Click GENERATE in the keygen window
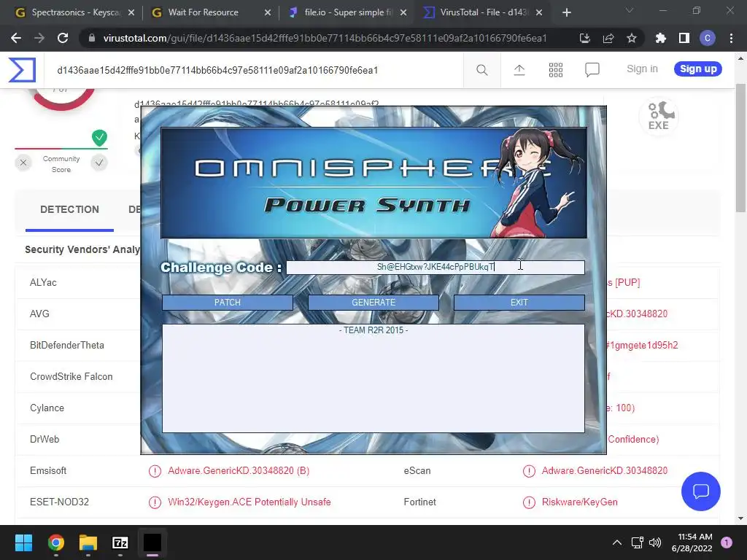 [x=373, y=303]
